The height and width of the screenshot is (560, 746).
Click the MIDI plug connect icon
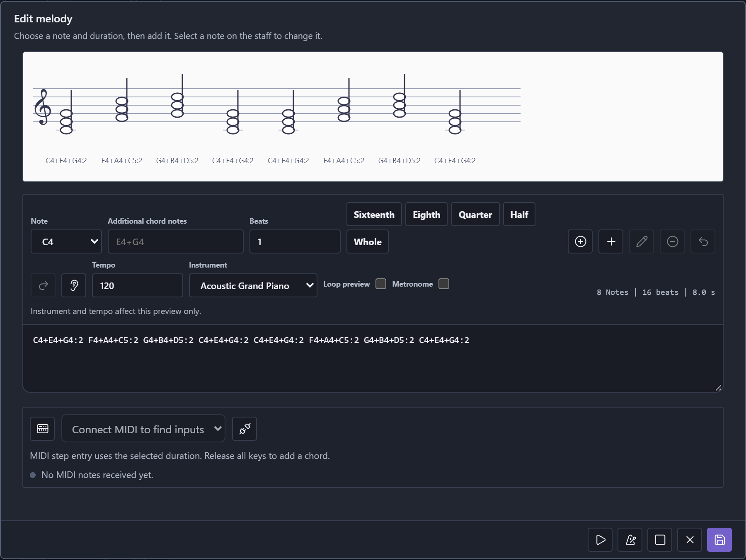pyautogui.click(x=245, y=429)
